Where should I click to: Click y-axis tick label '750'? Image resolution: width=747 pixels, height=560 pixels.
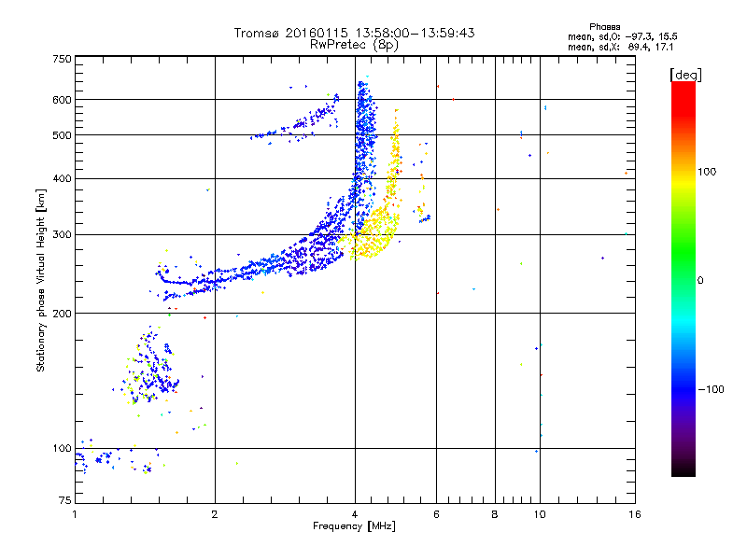pyautogui.click(x=62, y=59)
